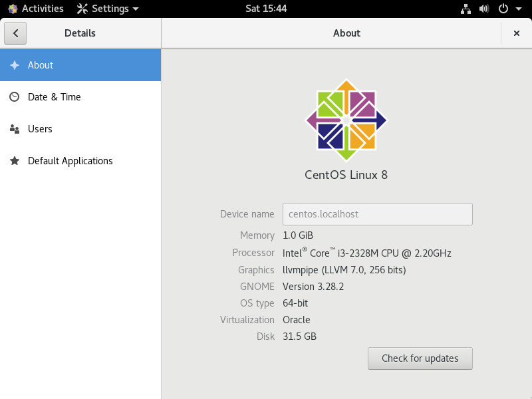Select the About sparkle icon in sidebar
The width and height of the screenshot is (532, 399).
tap(15, 65)
